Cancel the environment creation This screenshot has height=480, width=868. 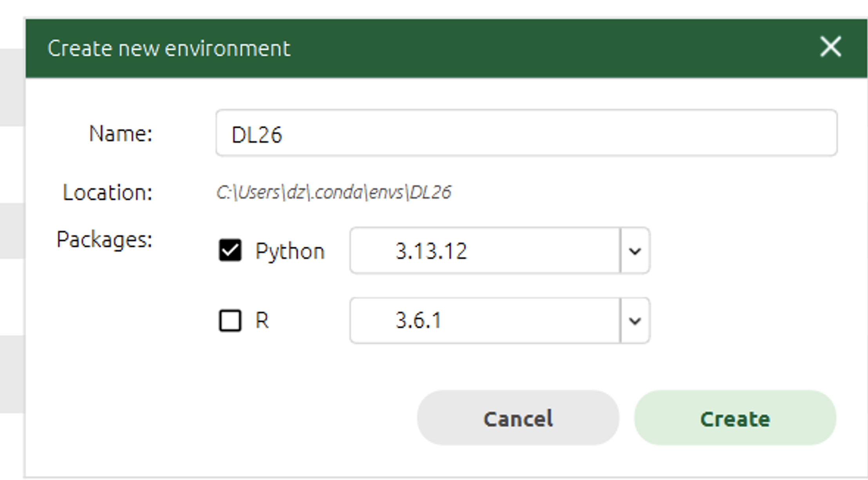point(518,418)
